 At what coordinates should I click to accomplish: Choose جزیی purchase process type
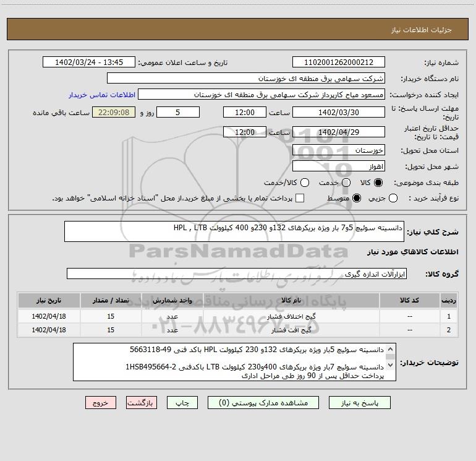[393, 199]
